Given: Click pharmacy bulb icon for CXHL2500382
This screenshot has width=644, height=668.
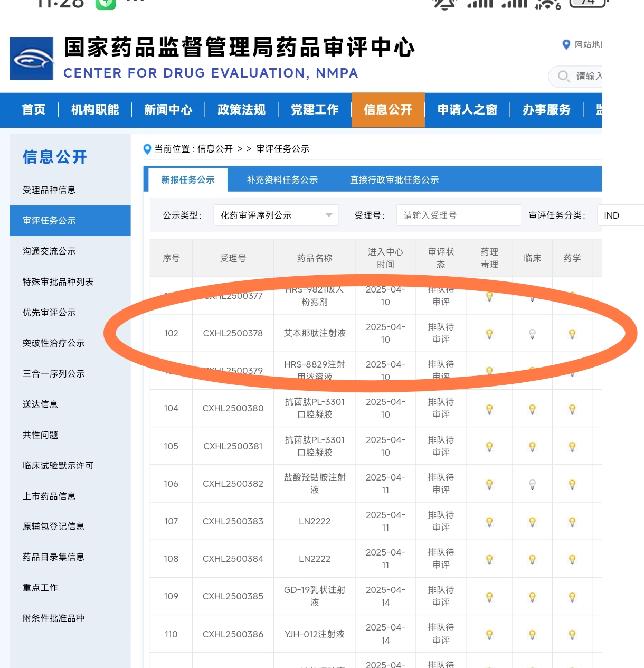Looking at the screenshot, I should click(572, 484).
